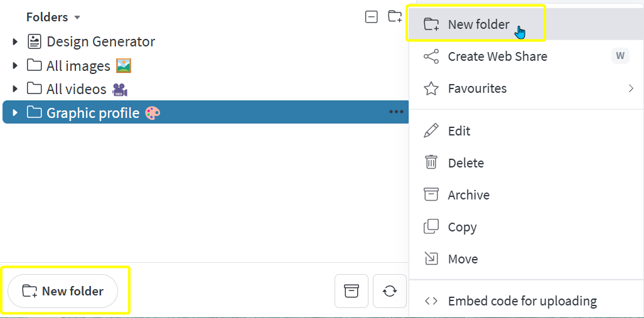Expand the Graphic profile folder arrow
The width and height of the screenshot is (644, 318).
[x=15, y=112]
